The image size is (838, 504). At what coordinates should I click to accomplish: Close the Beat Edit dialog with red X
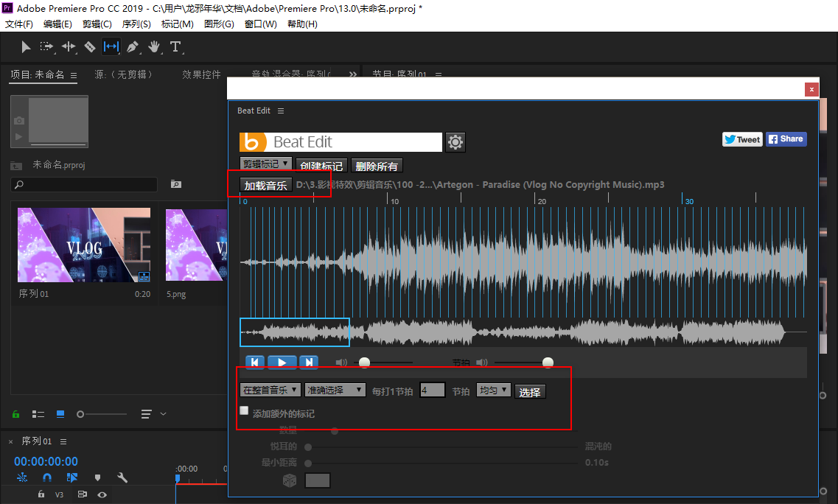coord(811,89)
